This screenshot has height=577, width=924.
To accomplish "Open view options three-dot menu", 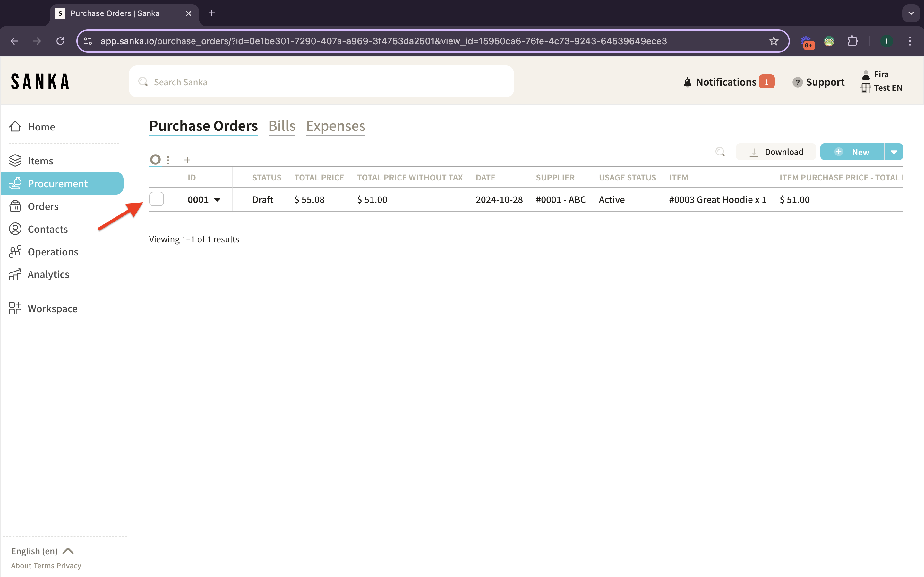I will click(168, 160).
